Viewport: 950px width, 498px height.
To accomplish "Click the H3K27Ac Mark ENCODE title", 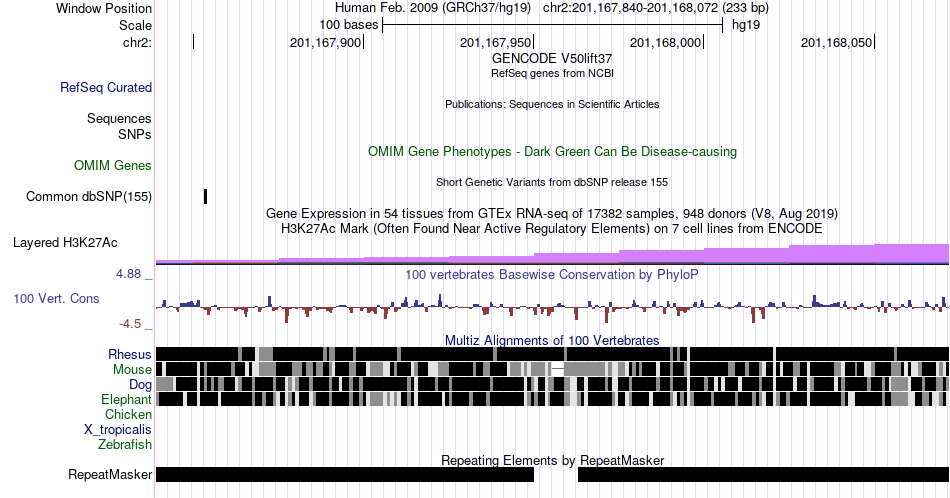I will [552, 228].
